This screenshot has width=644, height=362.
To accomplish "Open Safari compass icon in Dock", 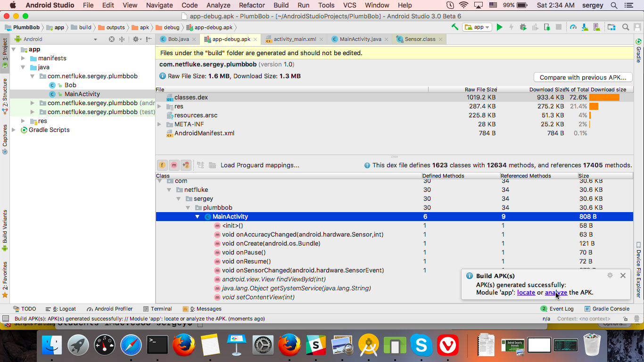I will click(x=131, y=346).
